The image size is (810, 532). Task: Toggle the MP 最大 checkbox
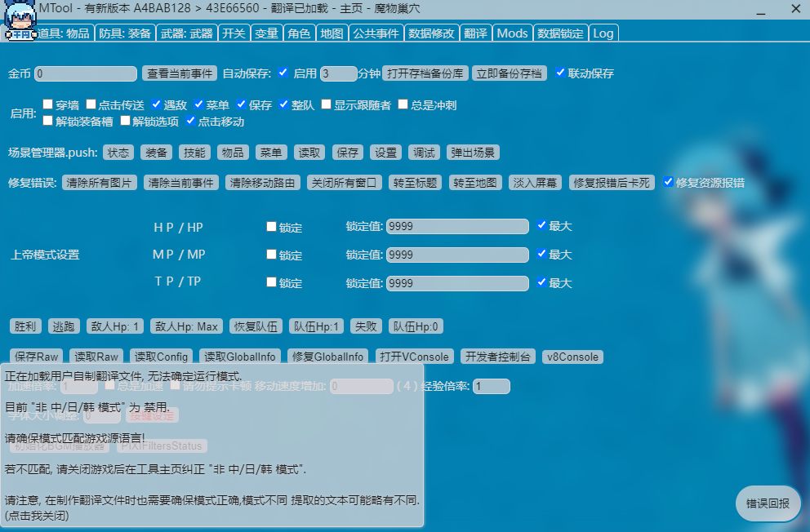coord(541,254)
